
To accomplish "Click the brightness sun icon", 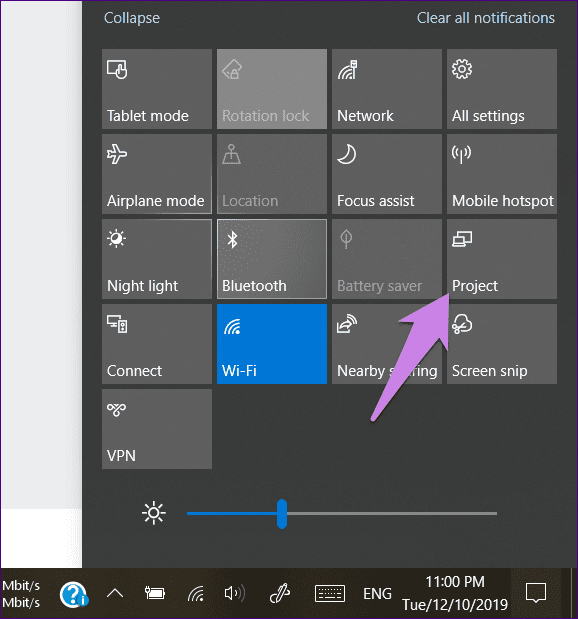I will pos(154,513).
